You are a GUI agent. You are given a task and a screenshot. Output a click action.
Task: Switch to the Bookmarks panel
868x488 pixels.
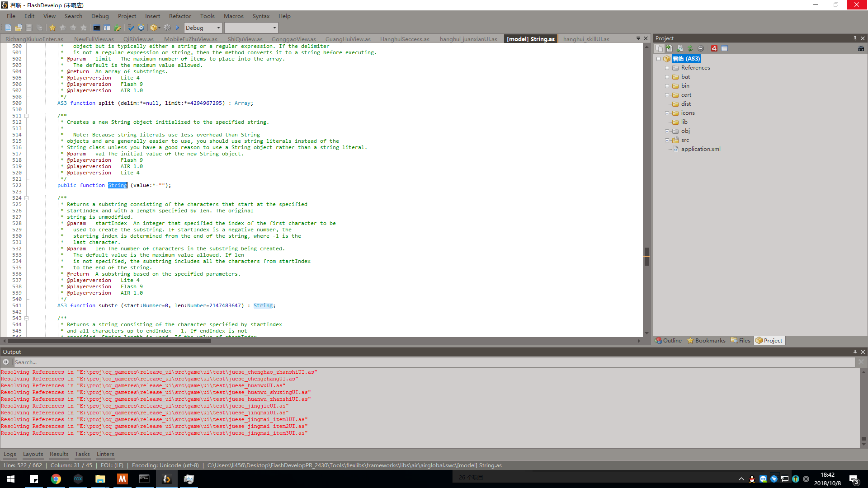706,340
